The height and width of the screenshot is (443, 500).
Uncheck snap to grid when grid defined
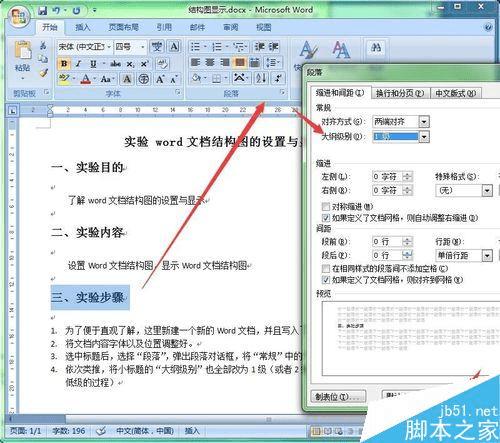[326, 280]
